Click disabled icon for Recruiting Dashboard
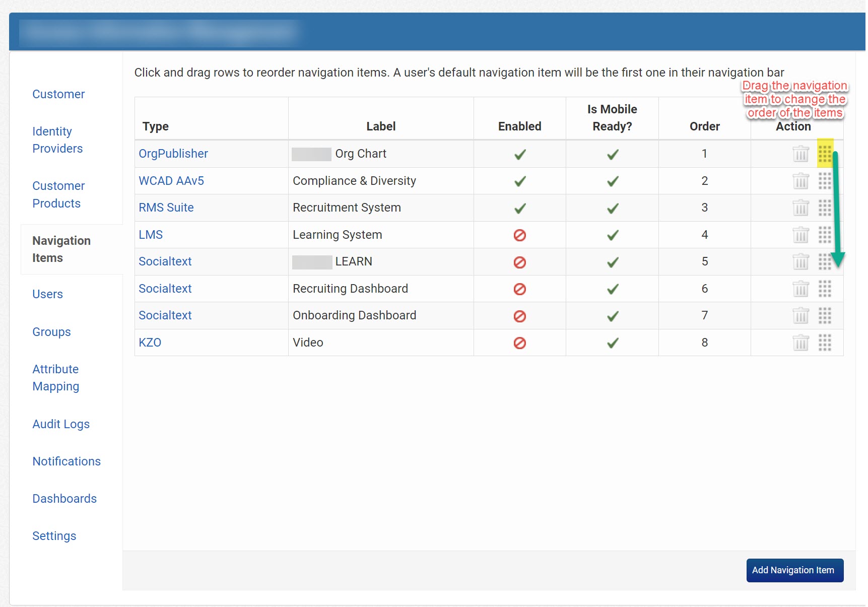The image size is (868, 607). (520, 289)
